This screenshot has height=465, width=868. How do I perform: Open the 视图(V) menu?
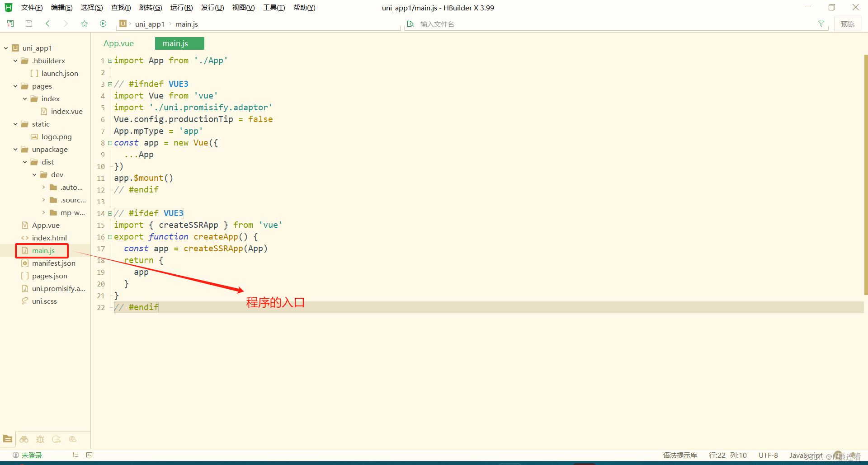[x=243, y=8]
